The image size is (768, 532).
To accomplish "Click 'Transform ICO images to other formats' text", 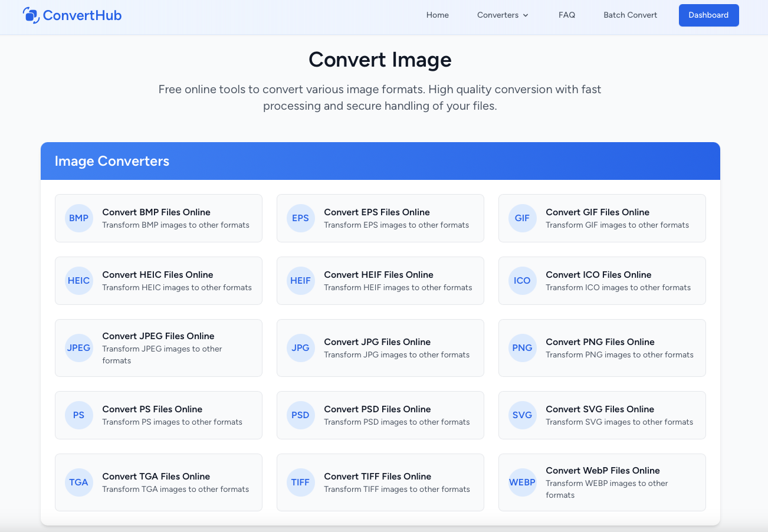I will click(618, 288).
